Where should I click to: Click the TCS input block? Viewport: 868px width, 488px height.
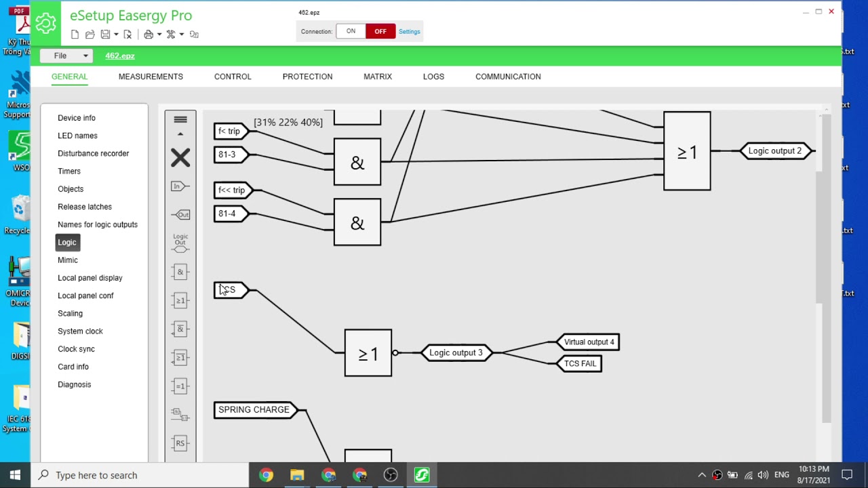point(231,290)
